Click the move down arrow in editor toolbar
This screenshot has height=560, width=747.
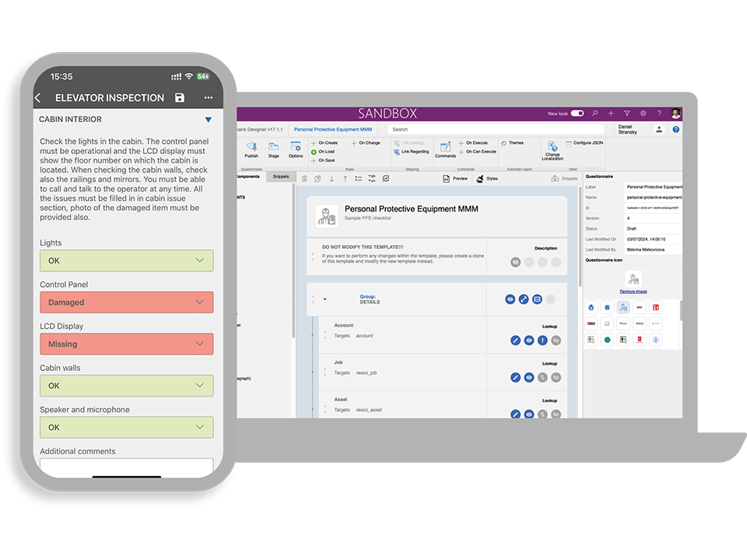331,179
